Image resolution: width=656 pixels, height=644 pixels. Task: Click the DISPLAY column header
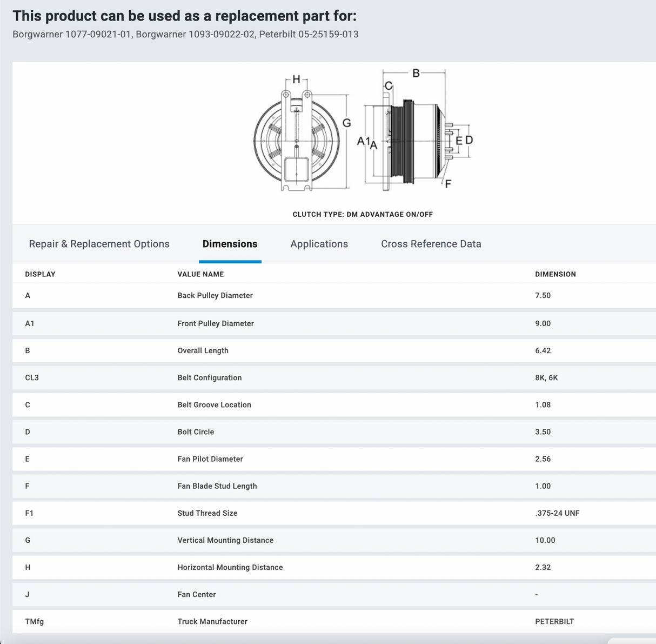pyautogui.click(x=40, y=274)
